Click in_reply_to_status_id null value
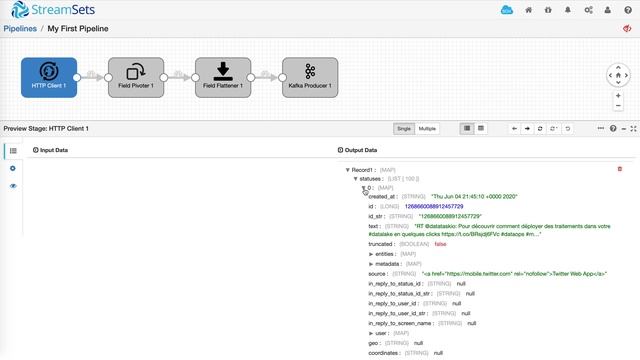640x360 pixels. coord(461,284)
